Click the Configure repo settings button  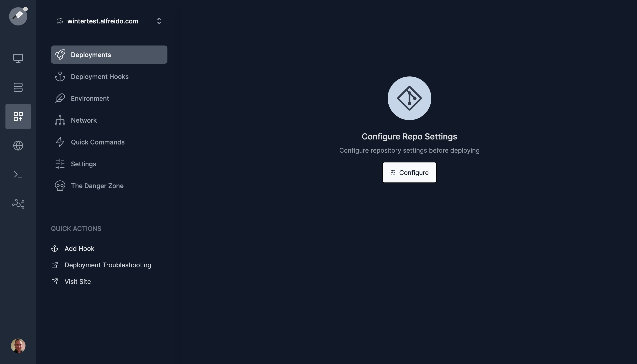click(409, 172)
